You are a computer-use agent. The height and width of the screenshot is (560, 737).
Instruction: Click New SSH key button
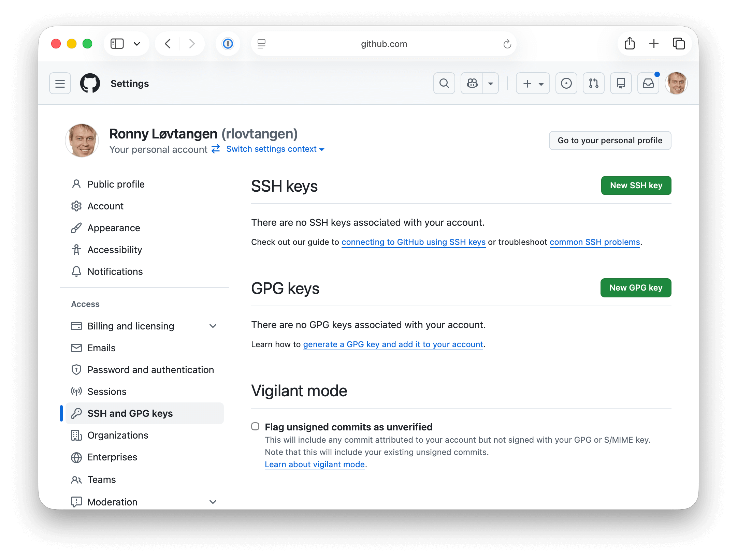pos(636,186)
